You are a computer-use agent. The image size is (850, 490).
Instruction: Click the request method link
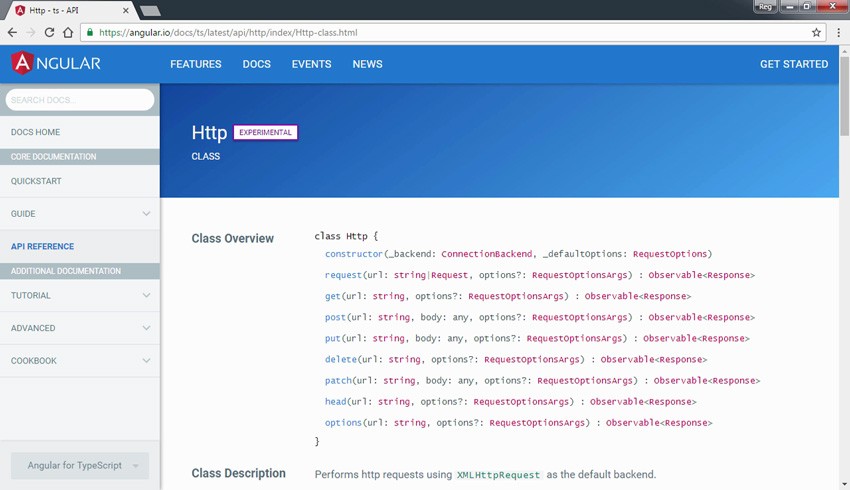[343, 275]
